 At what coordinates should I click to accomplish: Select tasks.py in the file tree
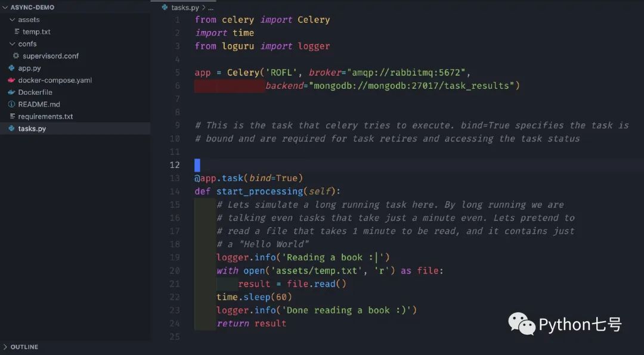[75, 129]
